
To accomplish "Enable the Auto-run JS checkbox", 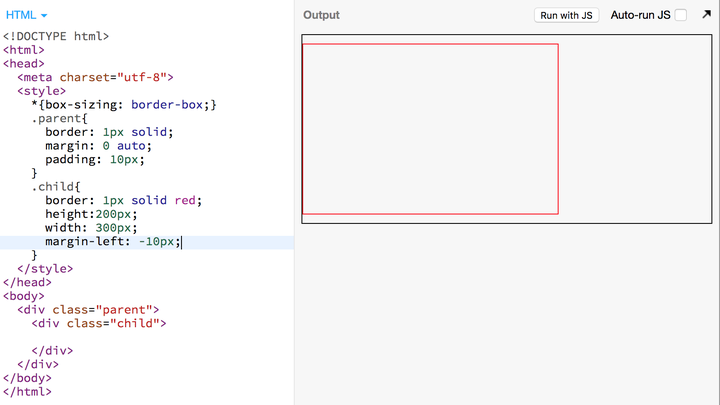I will pyautogui.click(x=681, y=15).
